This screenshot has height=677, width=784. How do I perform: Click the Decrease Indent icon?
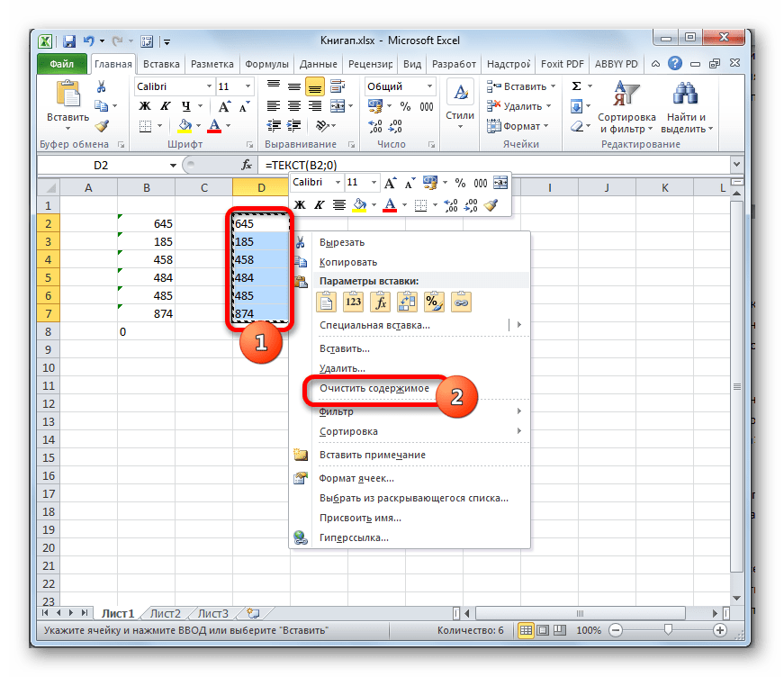pos(274,125)
